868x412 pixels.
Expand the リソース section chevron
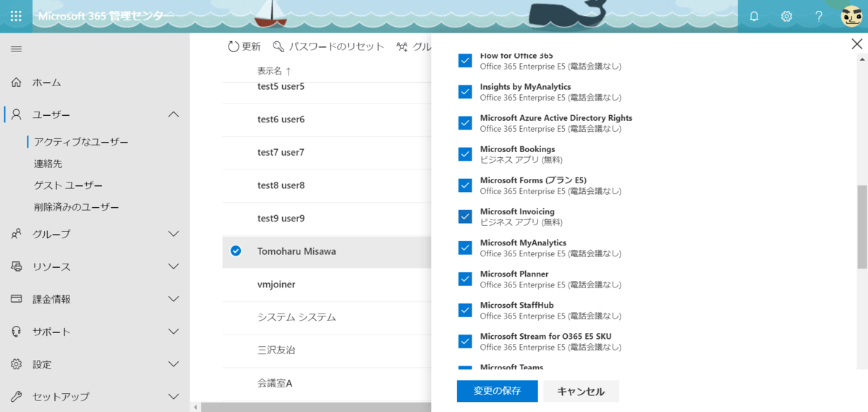point(173,266)
